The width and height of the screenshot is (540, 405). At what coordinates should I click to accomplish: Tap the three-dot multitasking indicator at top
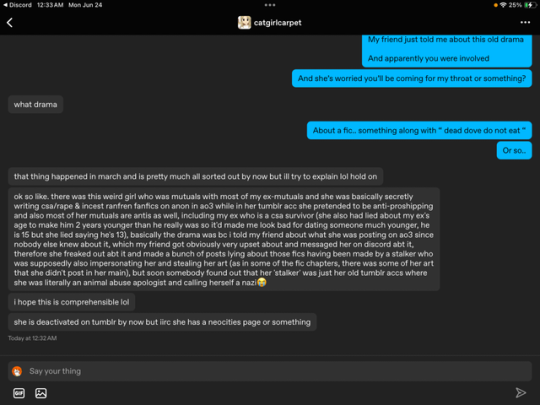[270, 5]
